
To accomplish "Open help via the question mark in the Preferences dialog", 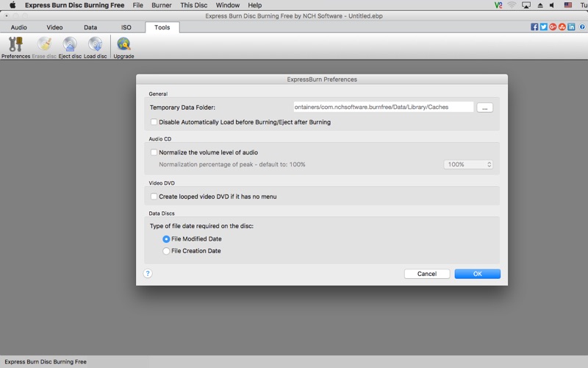I will pos(148,273).
